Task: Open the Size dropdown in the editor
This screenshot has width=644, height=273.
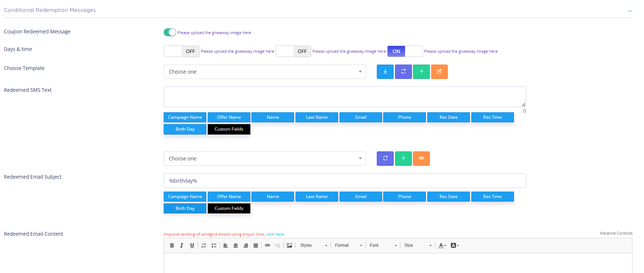Action: (x=418, y=245)
